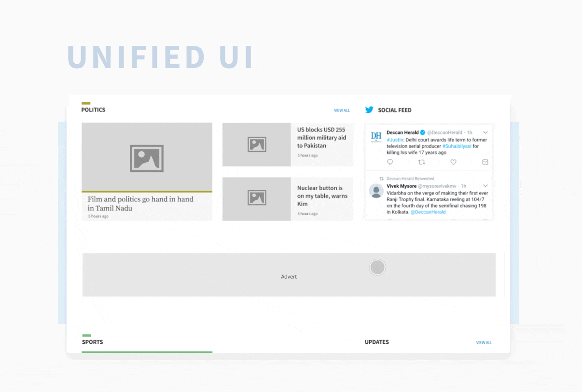The height and width of the screenshot is (392, 582).
Task: Click '5 hours ago' under Tamil Nadu headline
Action: (98, 216)
